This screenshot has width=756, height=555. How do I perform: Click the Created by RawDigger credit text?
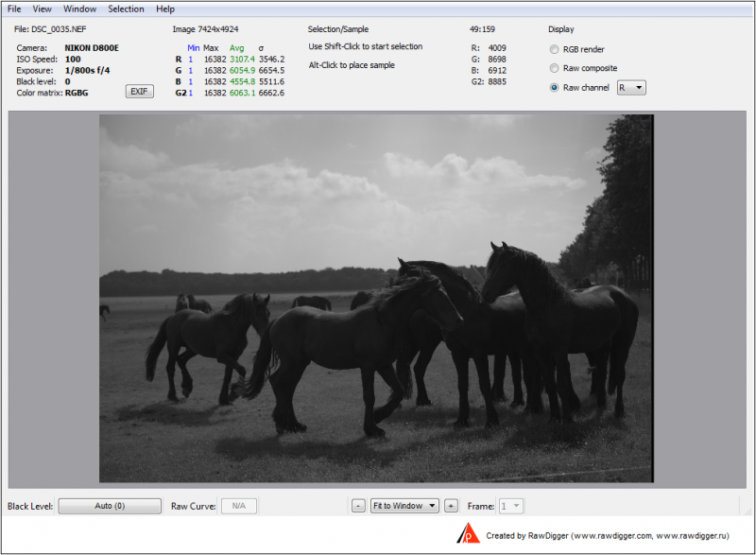[x=608, y=536]
